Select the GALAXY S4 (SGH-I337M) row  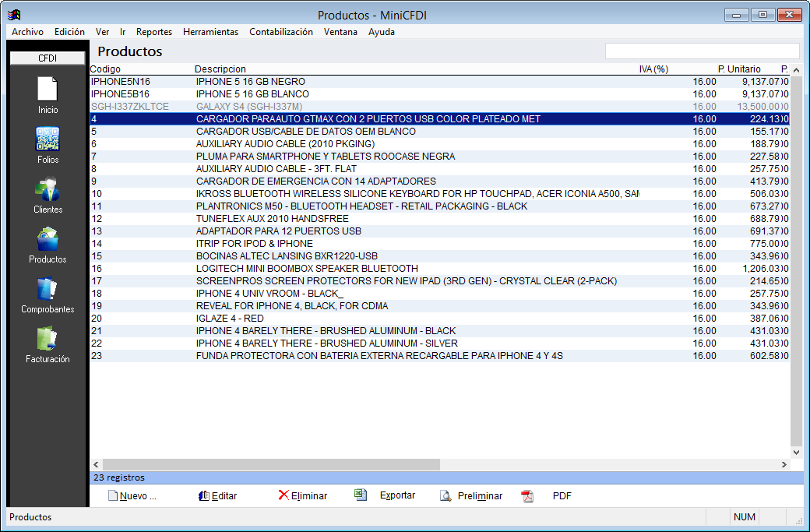[x=439, y=107]
